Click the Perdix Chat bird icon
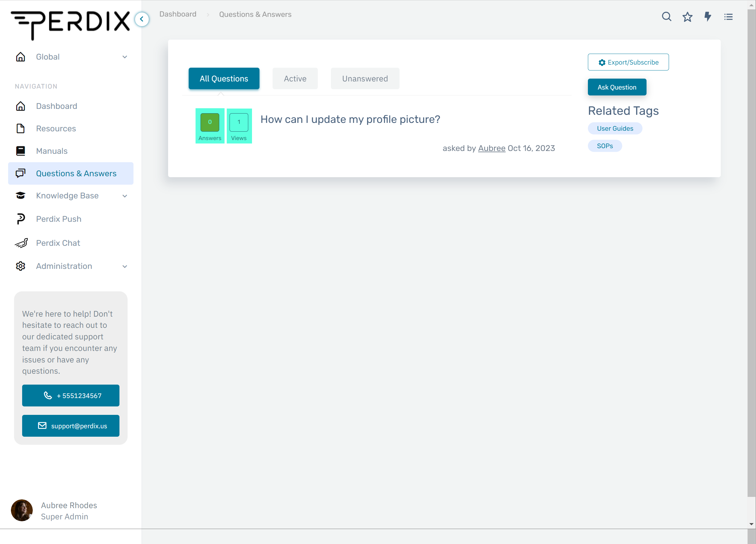756x544 pixels. click(21, 243)
